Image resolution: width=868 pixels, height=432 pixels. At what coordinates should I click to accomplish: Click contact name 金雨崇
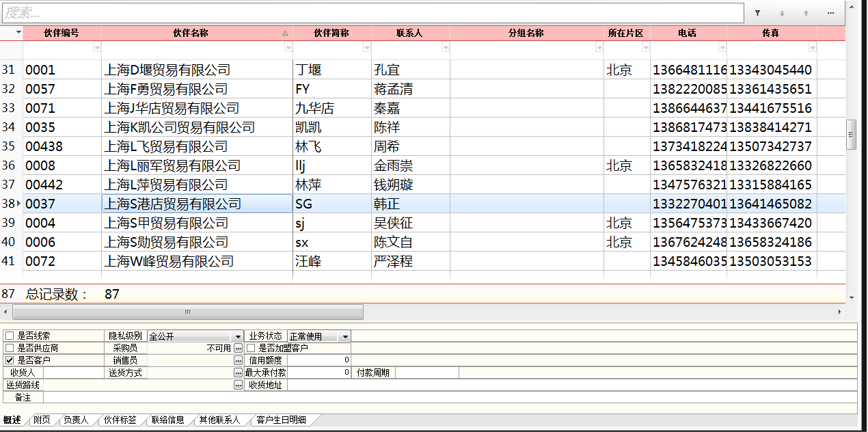393,165
